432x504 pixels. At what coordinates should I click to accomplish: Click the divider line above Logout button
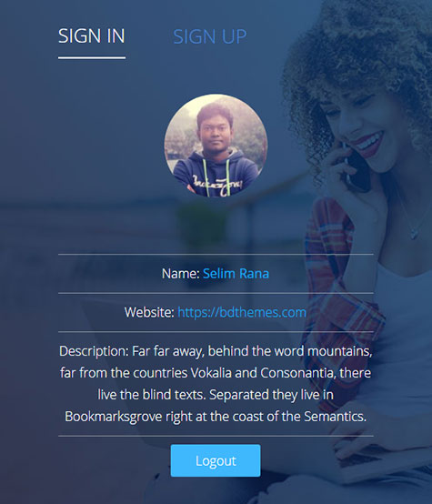216,436
